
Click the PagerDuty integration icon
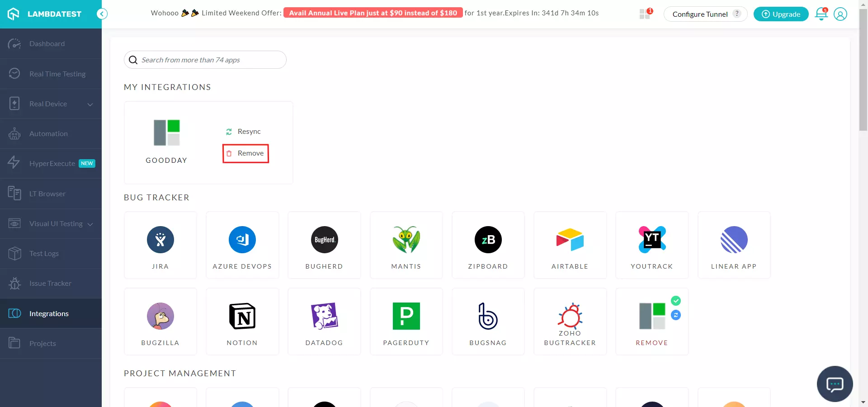pos(406,316)
